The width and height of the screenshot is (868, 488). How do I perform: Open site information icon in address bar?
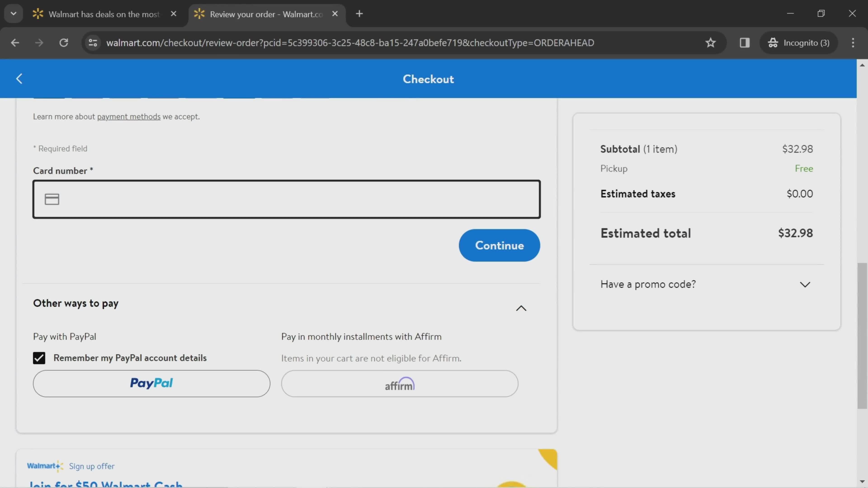[93, 43]
